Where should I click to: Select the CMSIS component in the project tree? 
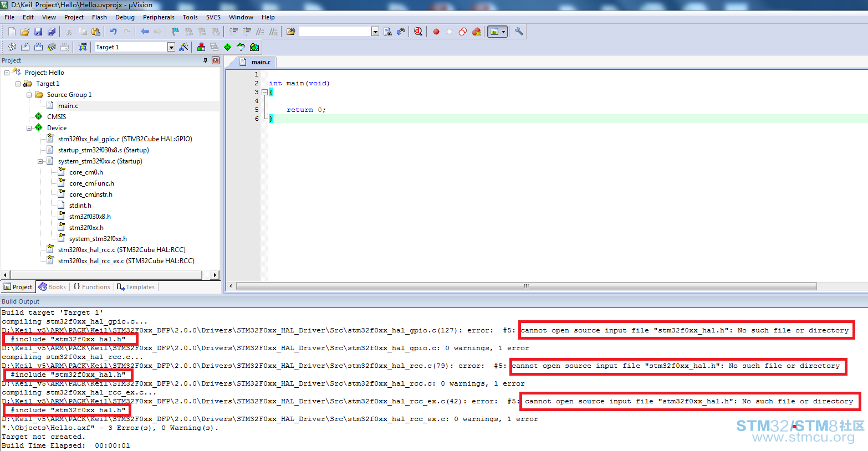[x=57, y=117]
